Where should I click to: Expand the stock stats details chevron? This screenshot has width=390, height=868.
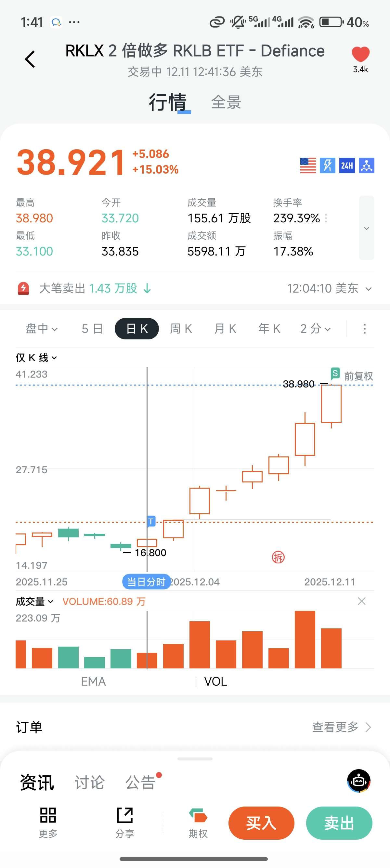[366, 228]
